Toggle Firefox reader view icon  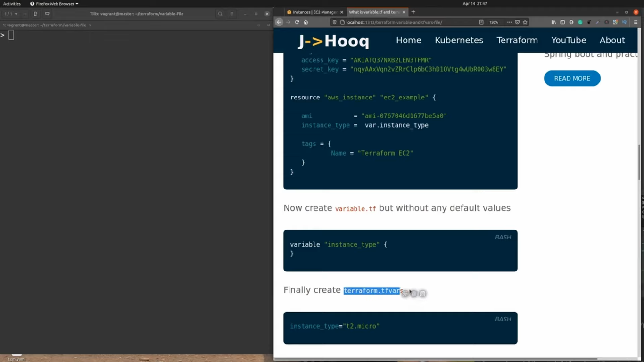coord(481,22)
